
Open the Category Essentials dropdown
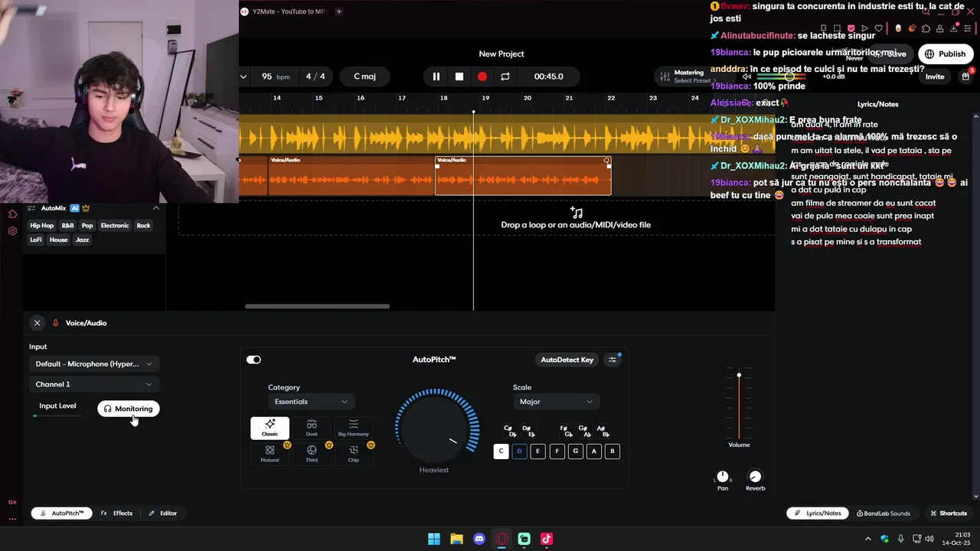(310, 402)
